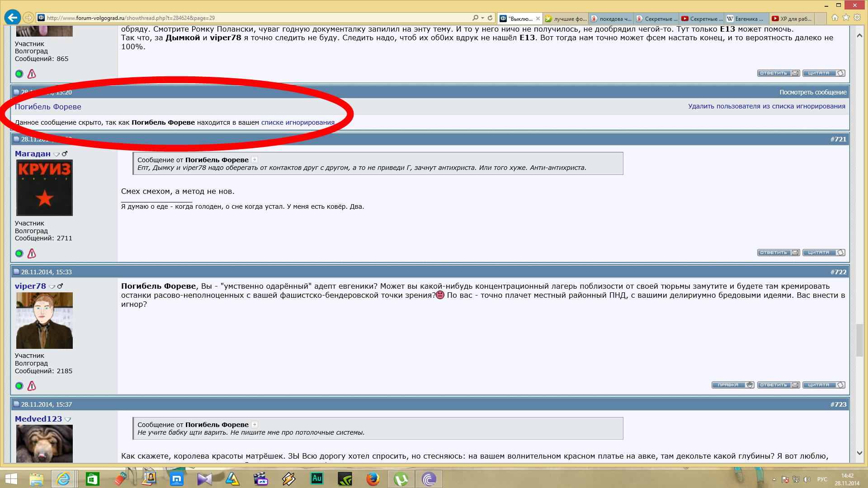Open the IE home icon
The image size is (868, 488).
(835, 18)
